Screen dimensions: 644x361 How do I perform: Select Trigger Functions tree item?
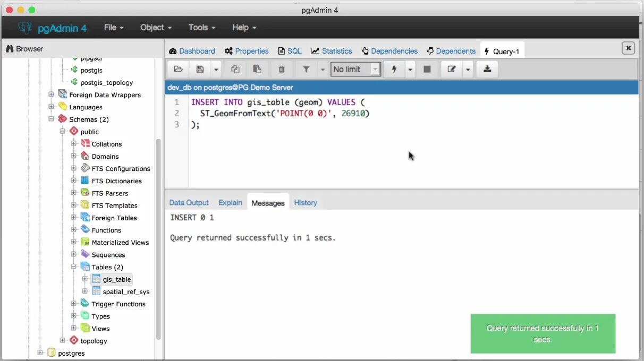pyautogui.click(x=118, y=304)
